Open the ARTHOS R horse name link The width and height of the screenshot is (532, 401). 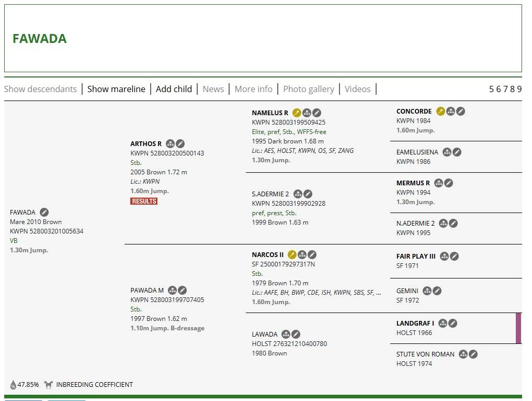point(146,144)
